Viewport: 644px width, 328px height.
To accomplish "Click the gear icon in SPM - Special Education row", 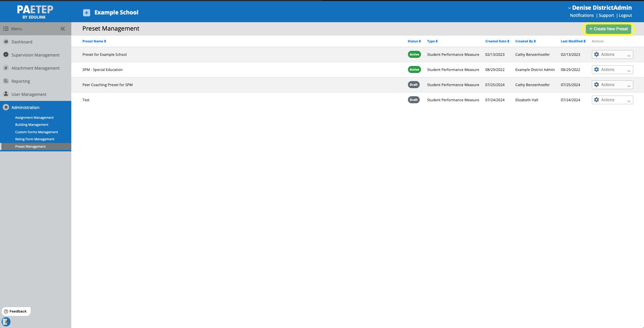I will click(597, 70).
